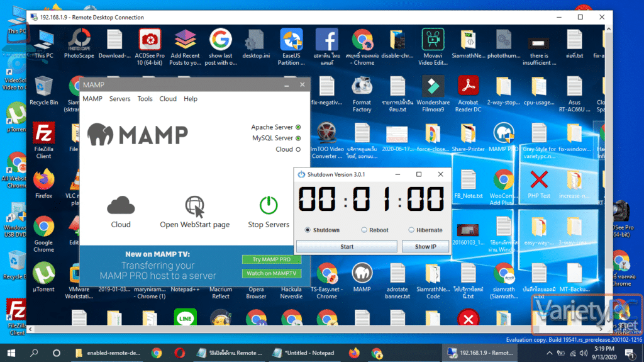Open Google Chrome remote desktop icon
The height and width of the screenshot is (362, 644).
[43, 234]
